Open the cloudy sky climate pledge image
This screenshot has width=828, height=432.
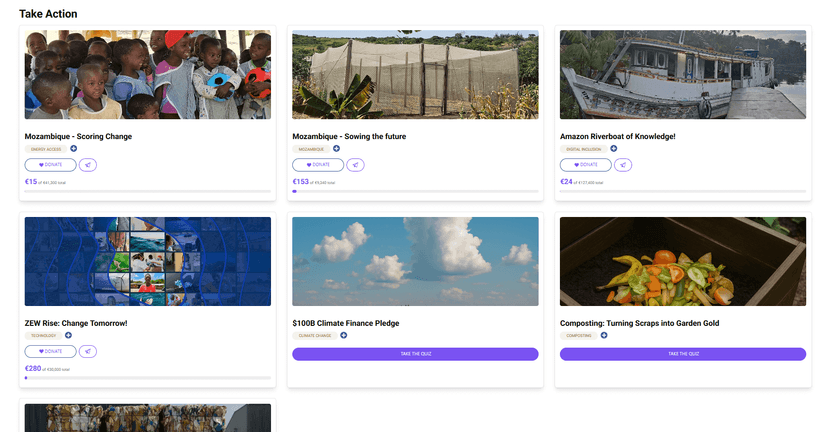click(415, 261)
